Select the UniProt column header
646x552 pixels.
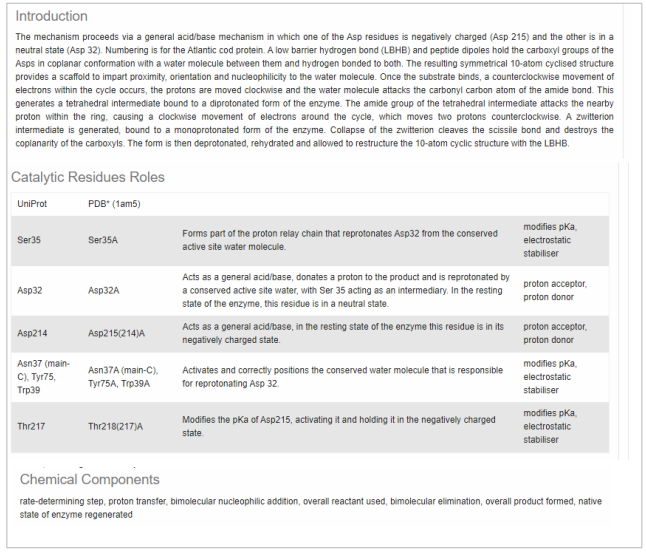33,205
